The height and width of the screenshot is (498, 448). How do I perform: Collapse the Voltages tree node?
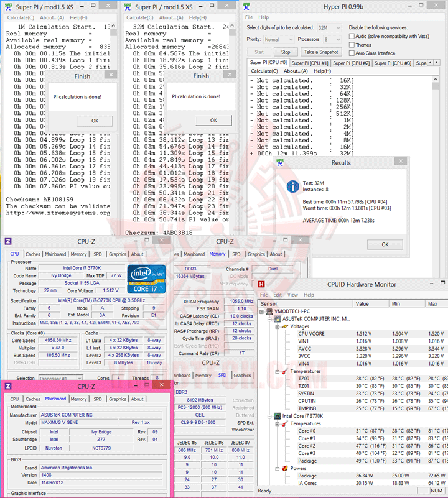[x=277, y=326]
